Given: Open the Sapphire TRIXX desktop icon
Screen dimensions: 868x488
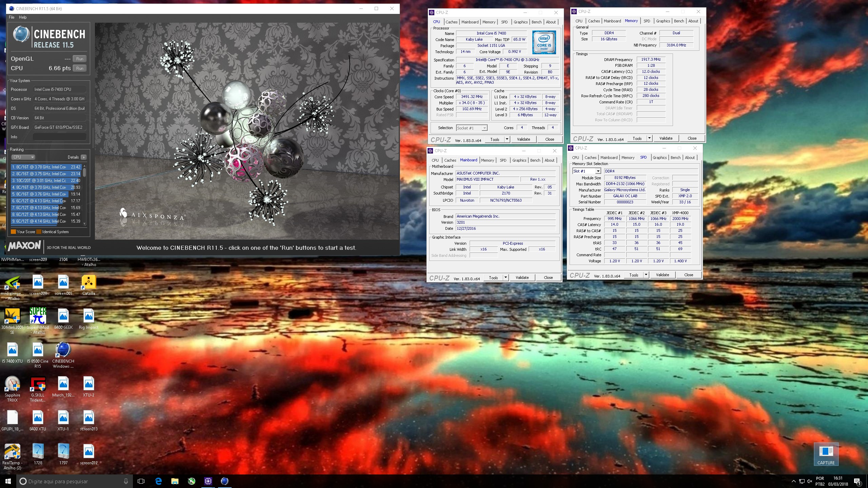Looking at the screenshot, I should coord(13,384).
